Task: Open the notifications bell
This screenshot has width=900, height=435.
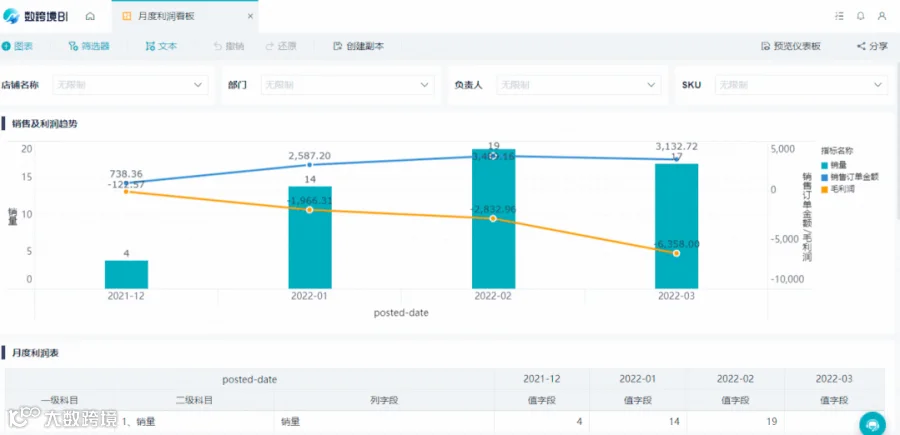Action: 860,17
